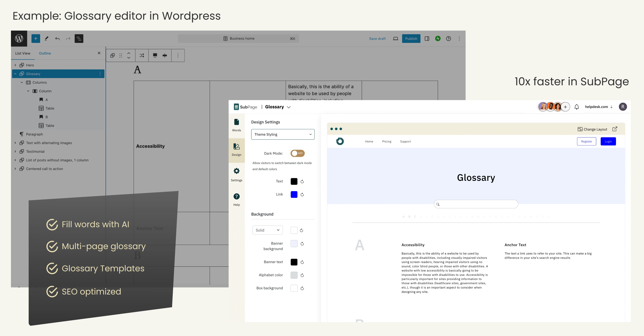Click the R user avatar
This screenshot has width=644, height=336.
(623, 107)
